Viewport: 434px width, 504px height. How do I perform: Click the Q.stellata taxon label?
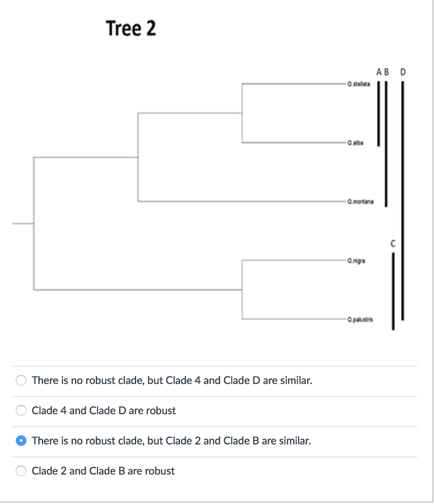pos(358,84)
